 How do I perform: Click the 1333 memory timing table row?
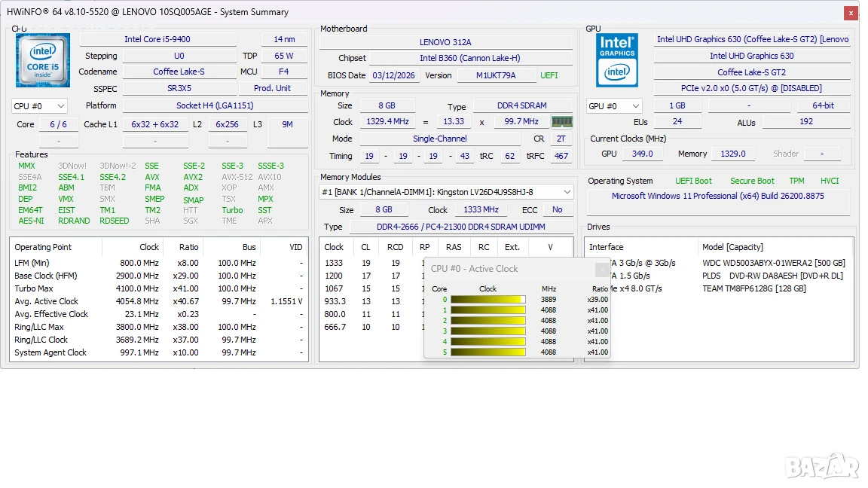click(x=372, y=264)
